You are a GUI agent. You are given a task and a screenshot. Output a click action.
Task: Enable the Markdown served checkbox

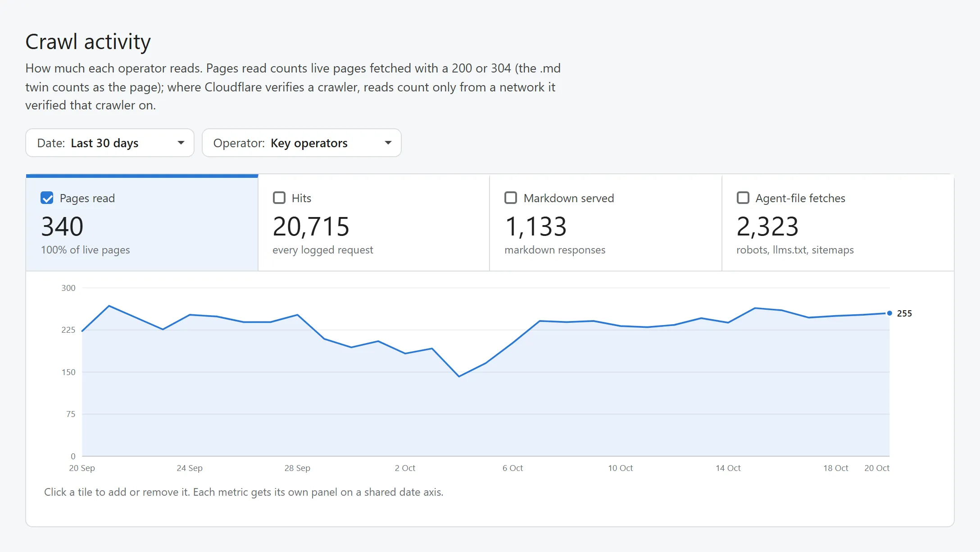pos(511,198)
